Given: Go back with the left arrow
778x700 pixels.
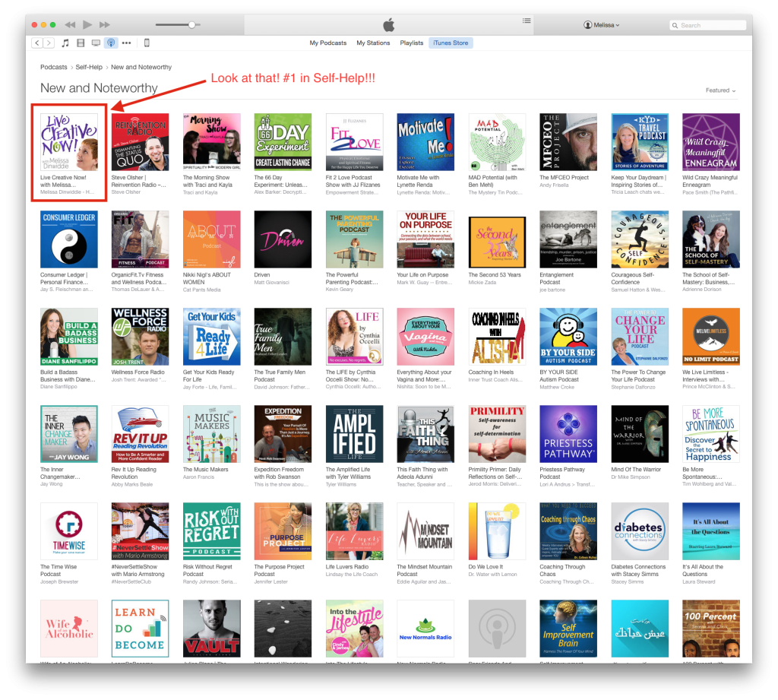Looking at the screenshot, I should [x=36, y=43].
